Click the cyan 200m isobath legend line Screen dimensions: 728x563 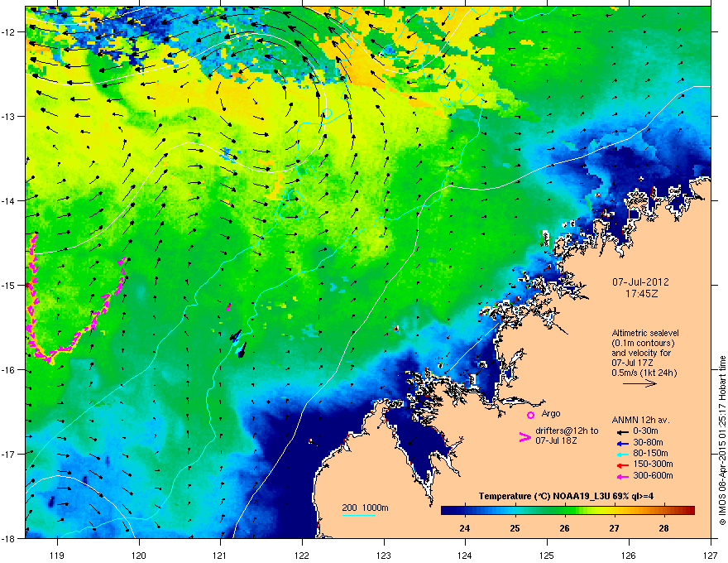click(x=359, y=515)
